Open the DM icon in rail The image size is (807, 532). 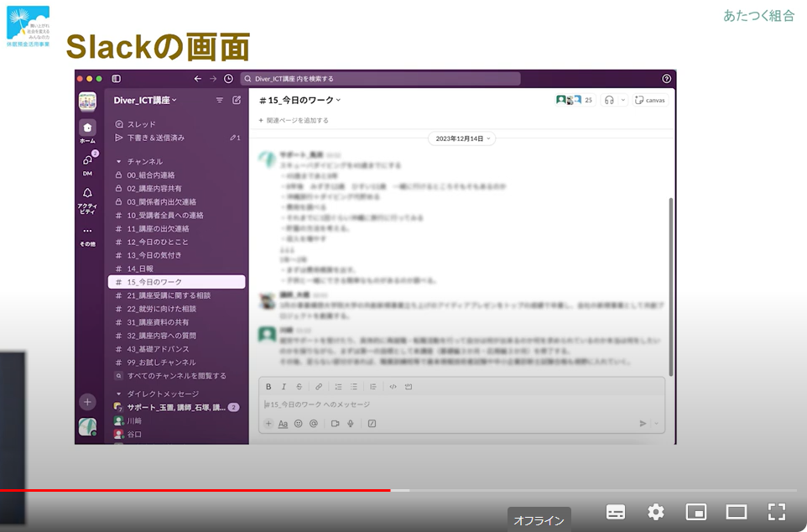[87, 160]
